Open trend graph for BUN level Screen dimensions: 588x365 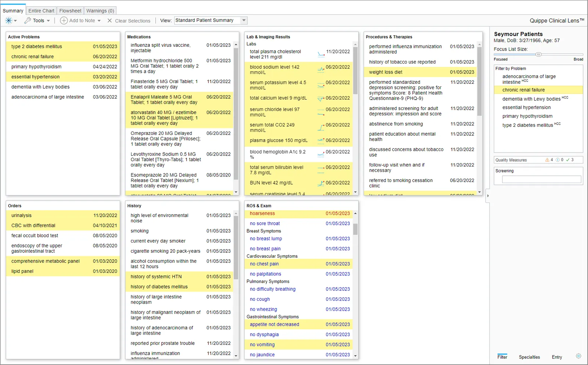(x=321, y=183)
